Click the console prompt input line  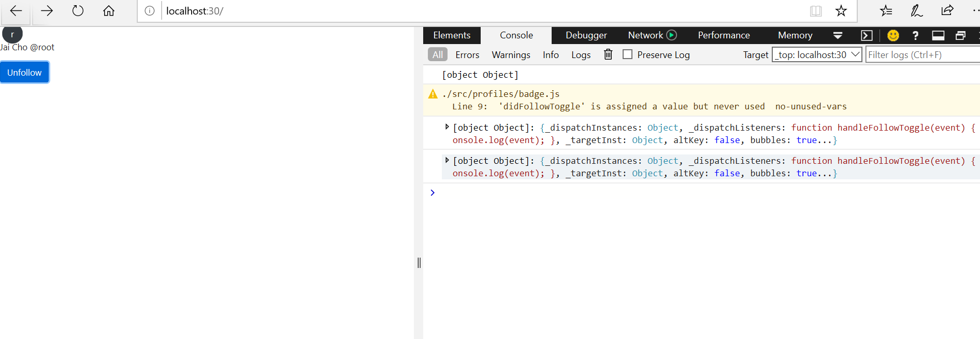pyautogui.click(x=704, y=192)
